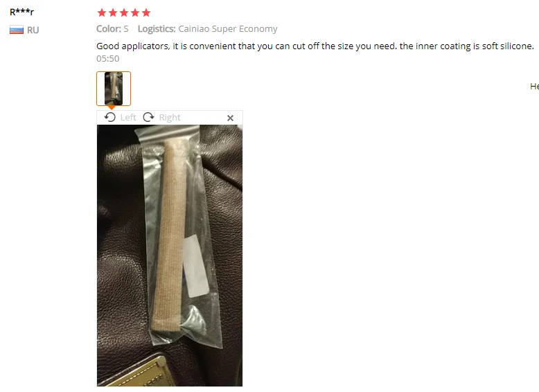This screenshot has width=539, height=392.
Task: Click the fifth red rating star
Action: click(x=145, y=12)
